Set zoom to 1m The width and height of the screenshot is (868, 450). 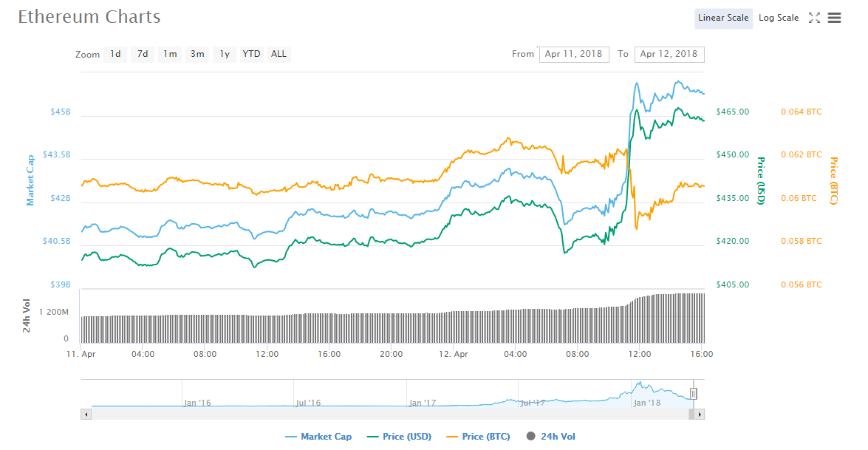click(x=170, y=54)
